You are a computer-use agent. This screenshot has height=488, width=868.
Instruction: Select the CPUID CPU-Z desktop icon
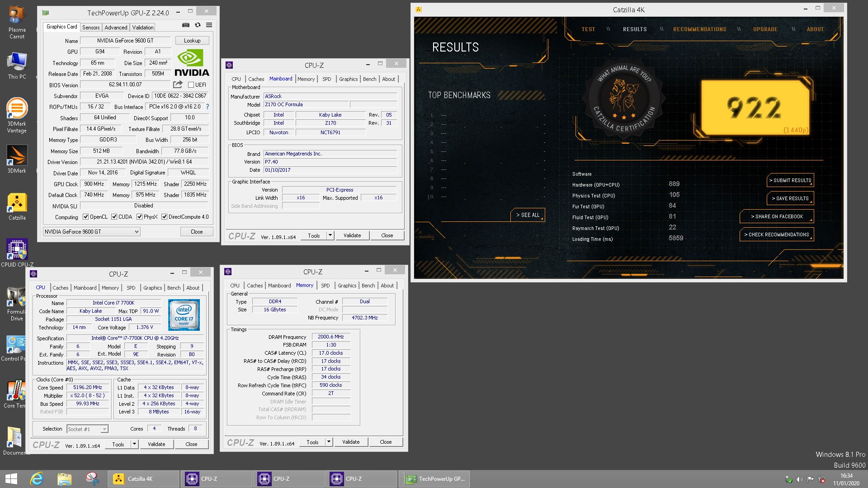click(x=17, y=253)
